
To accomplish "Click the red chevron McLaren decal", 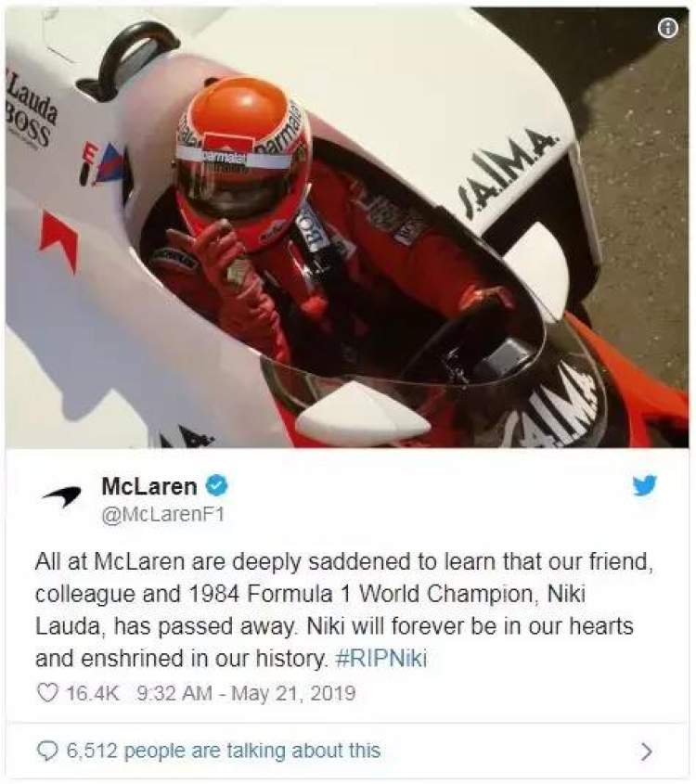I will click(59, 239).
